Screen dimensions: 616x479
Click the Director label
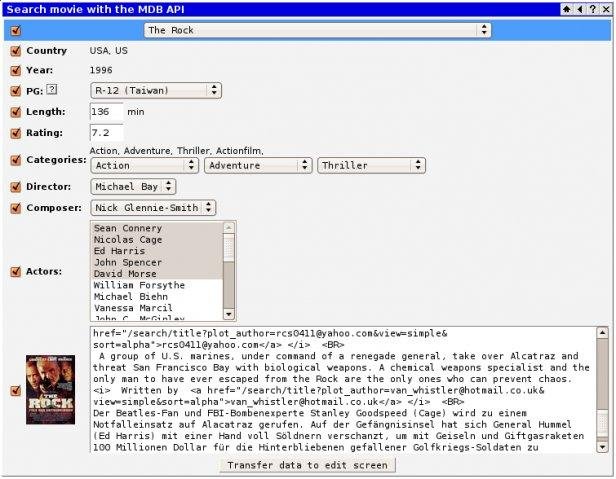coord(48,187)
